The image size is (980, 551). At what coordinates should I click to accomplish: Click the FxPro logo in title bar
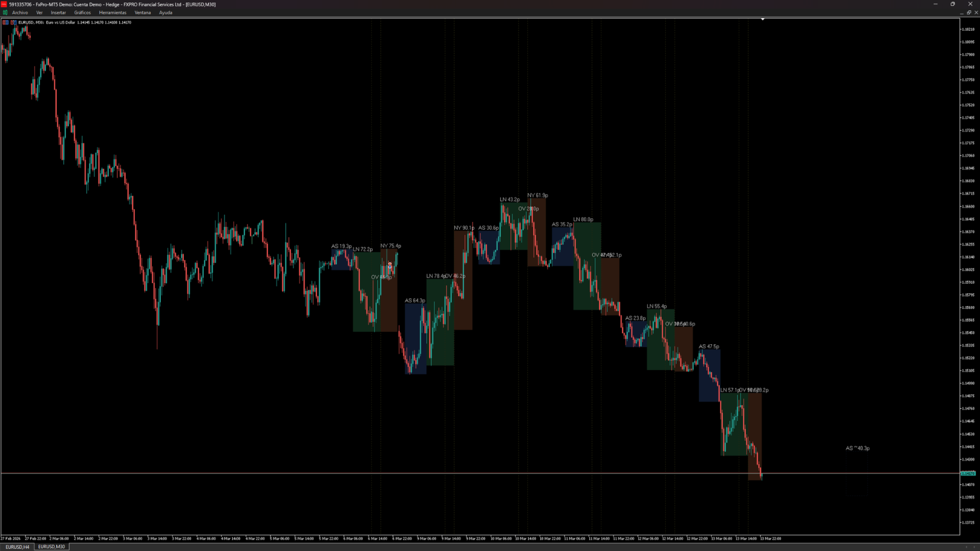coord(4,4)
